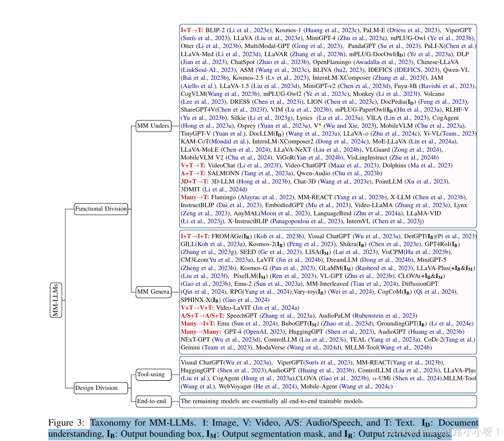Follow the PaLM-E citation Driess et al., 2023
This screenshot has height=441, width=504.
414,30
